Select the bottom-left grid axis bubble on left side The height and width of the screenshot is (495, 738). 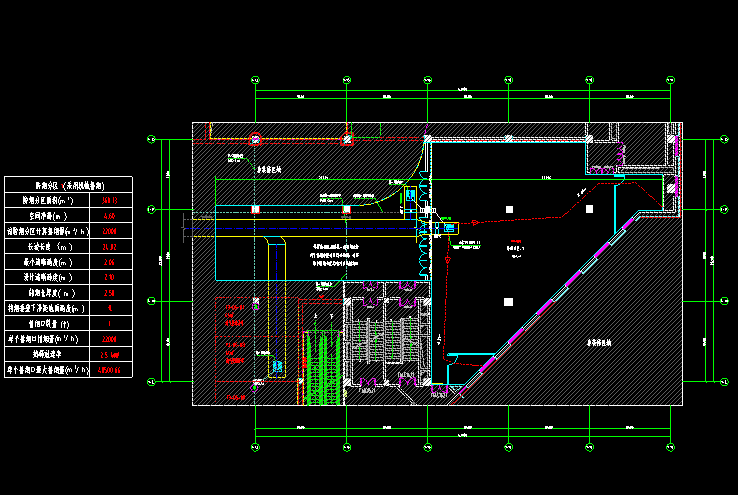click(x=151, y=381)
